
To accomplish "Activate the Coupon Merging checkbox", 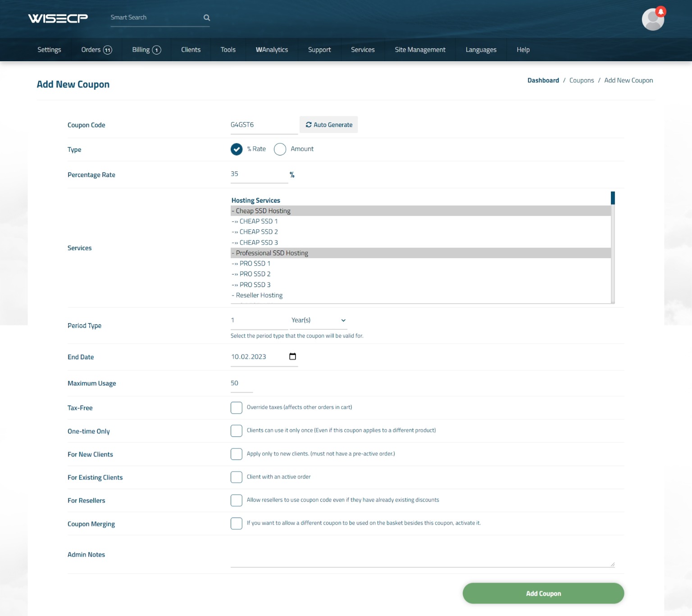I will point(237,523).
